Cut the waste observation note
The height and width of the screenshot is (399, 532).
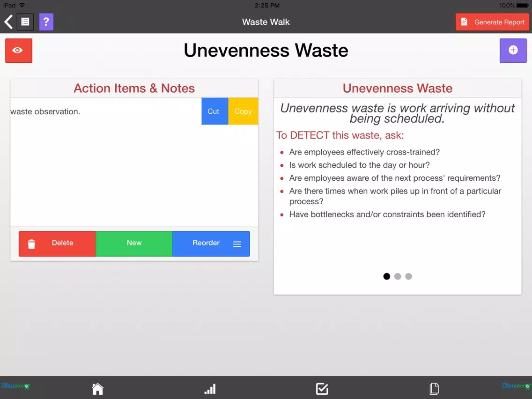pos(215,111)
